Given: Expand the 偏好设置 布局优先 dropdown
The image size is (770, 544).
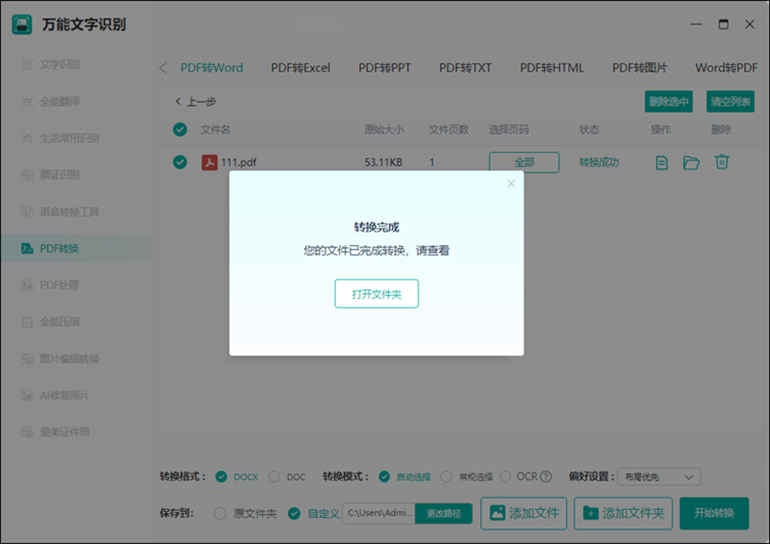Looking at the screenshot, I should point(659,477).
